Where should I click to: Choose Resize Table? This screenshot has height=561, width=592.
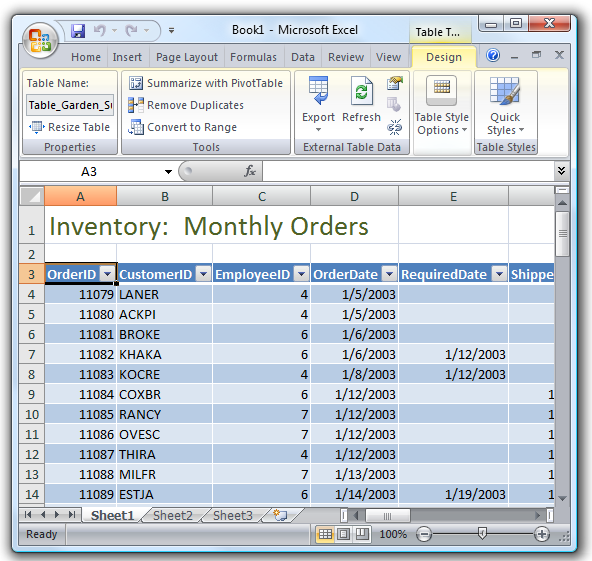(x=70, y=127)
